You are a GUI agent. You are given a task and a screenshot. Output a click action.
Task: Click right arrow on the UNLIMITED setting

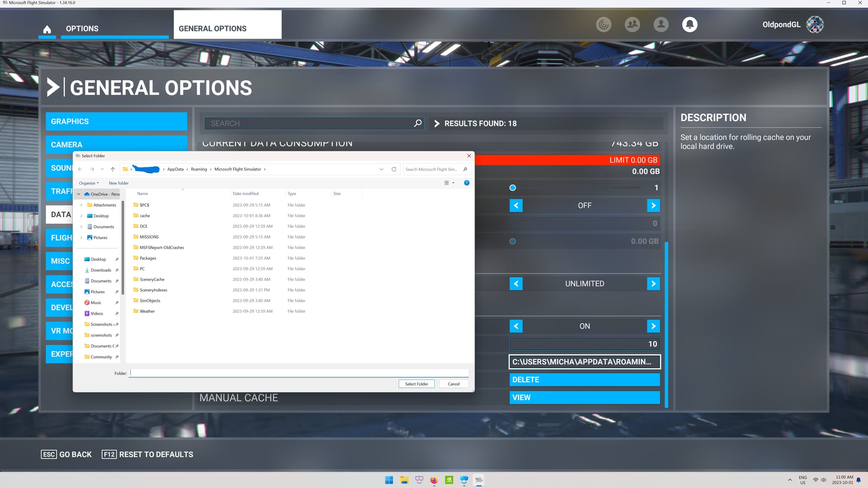click(653, 284)
